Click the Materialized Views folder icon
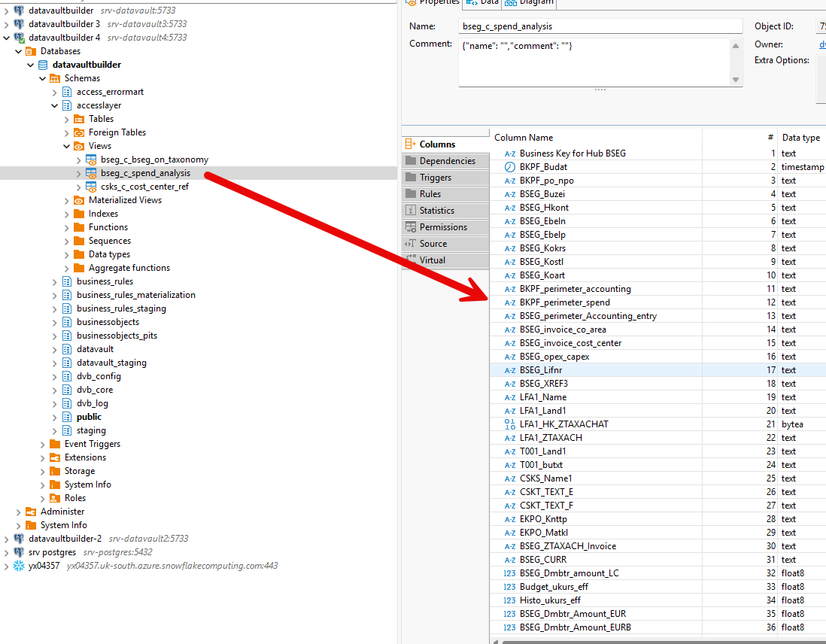 tap(79, 200)
